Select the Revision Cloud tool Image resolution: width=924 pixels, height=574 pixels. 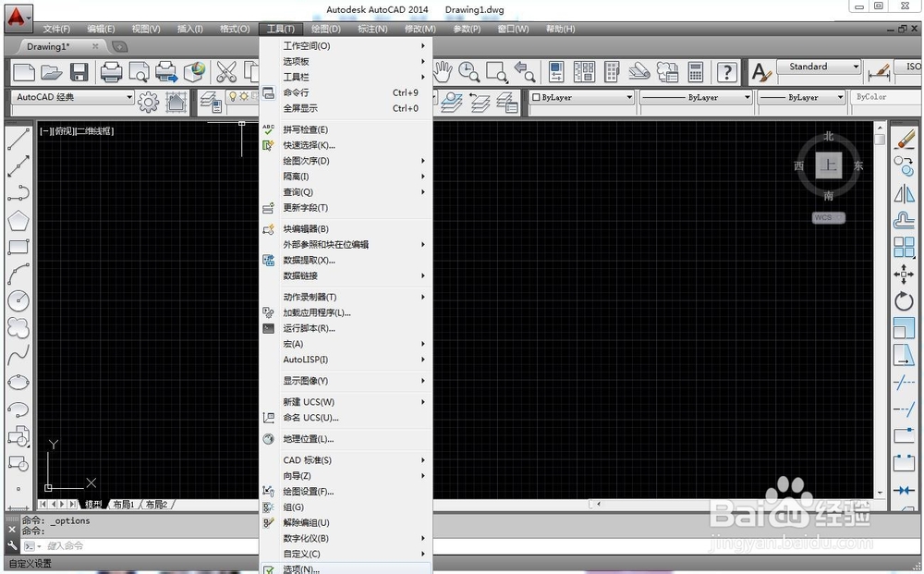[x=18, y=327]
